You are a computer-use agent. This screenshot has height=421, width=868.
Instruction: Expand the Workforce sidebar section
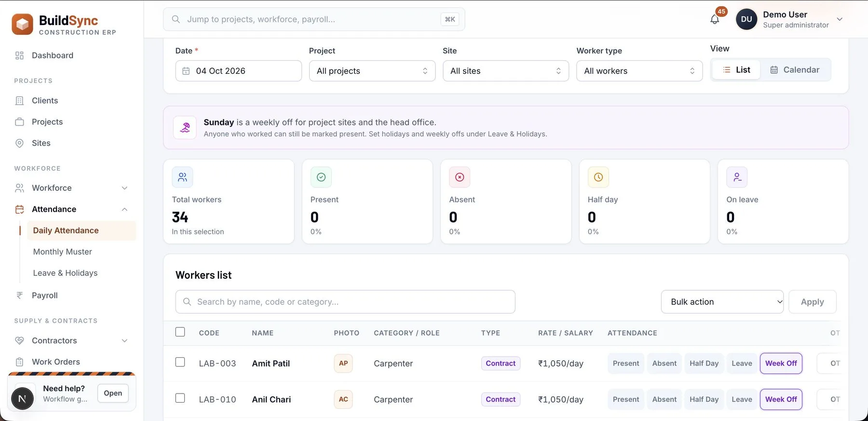(124, 188)
